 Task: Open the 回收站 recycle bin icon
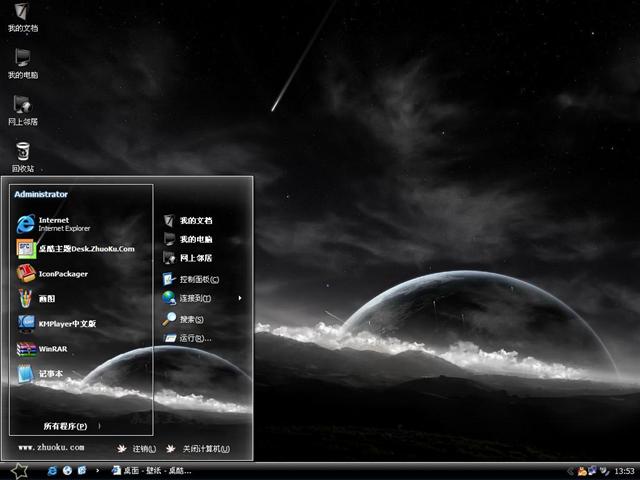[x=22, y=157]
